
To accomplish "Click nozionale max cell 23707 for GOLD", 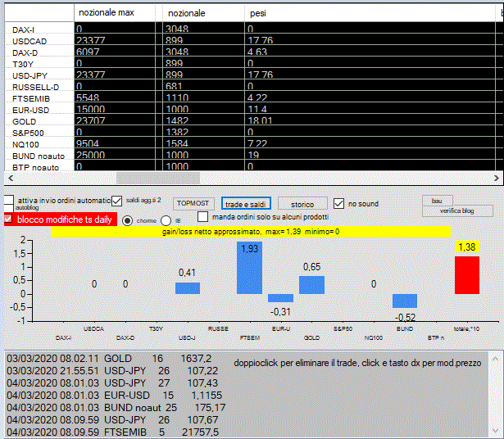I will [x=115, y=120].
